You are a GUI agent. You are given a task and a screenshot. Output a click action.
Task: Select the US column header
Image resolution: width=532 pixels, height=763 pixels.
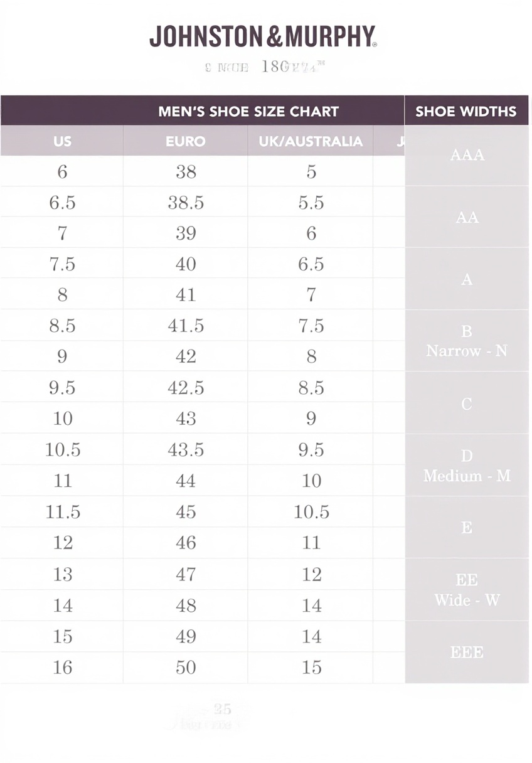click(x=62, y=141)
